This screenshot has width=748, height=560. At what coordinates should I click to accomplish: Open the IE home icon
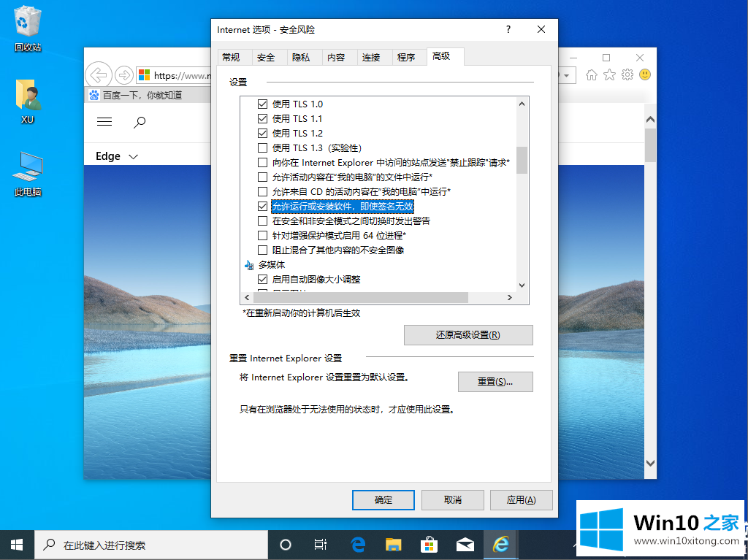click(x=592, y=75)
